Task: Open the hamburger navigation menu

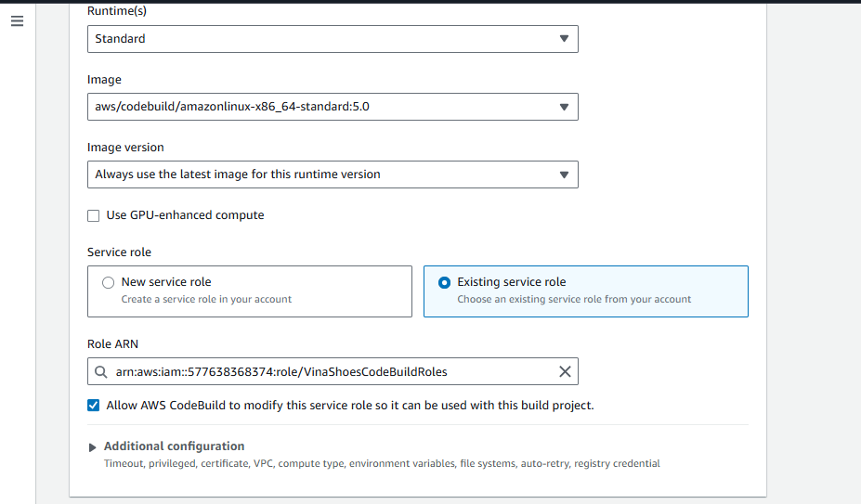Action: coord(17,21)
